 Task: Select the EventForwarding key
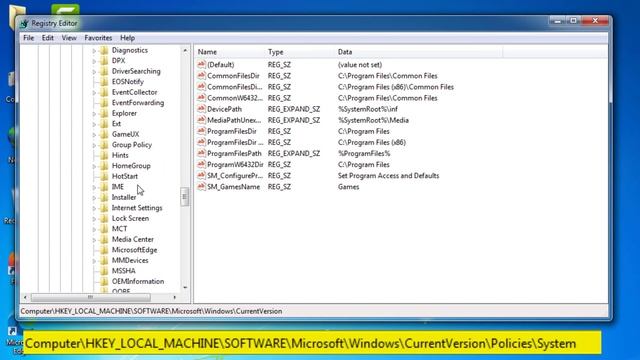(138, 103)
